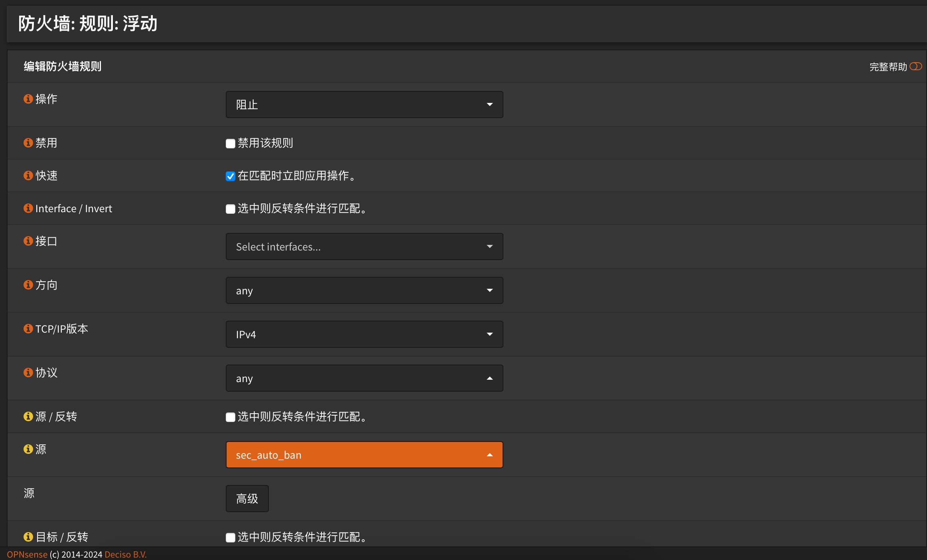This screenshot has width=927, height=560.
Task: Open the OPNsense footer link
Action: click(27, 554)
